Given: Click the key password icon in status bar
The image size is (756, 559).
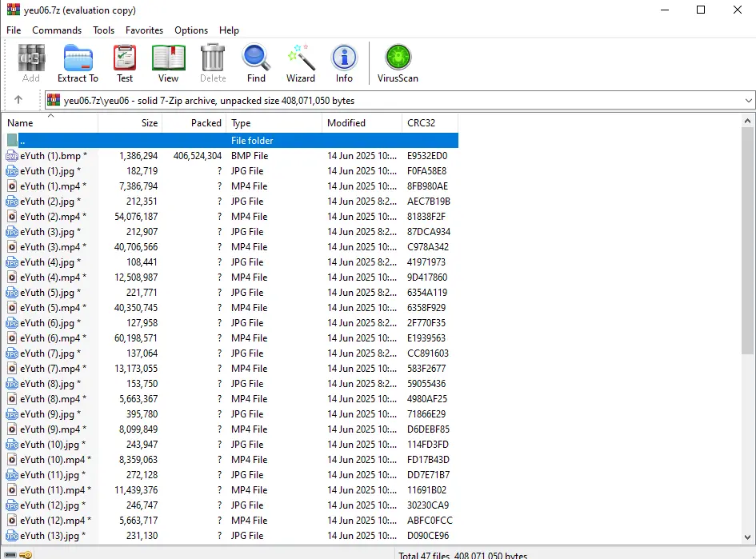Looking at the screenshot, I should click(x=26, y=555).
